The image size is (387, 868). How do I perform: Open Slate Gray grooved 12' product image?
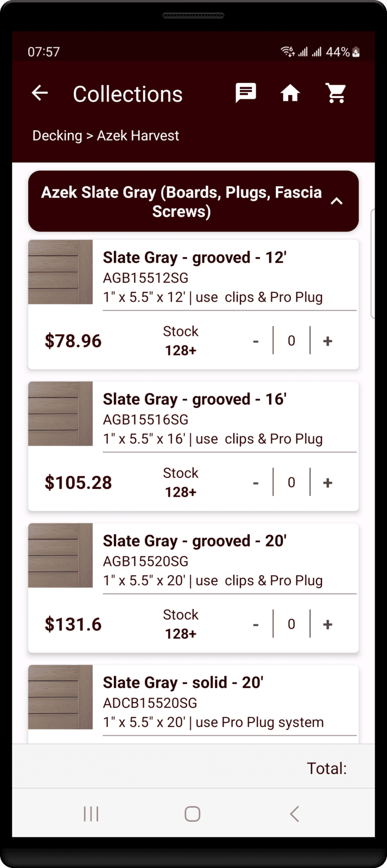60,272
